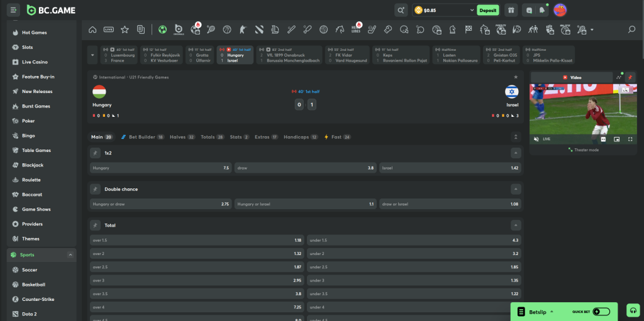Collapse the Sports sidebar section

(70, 255)
